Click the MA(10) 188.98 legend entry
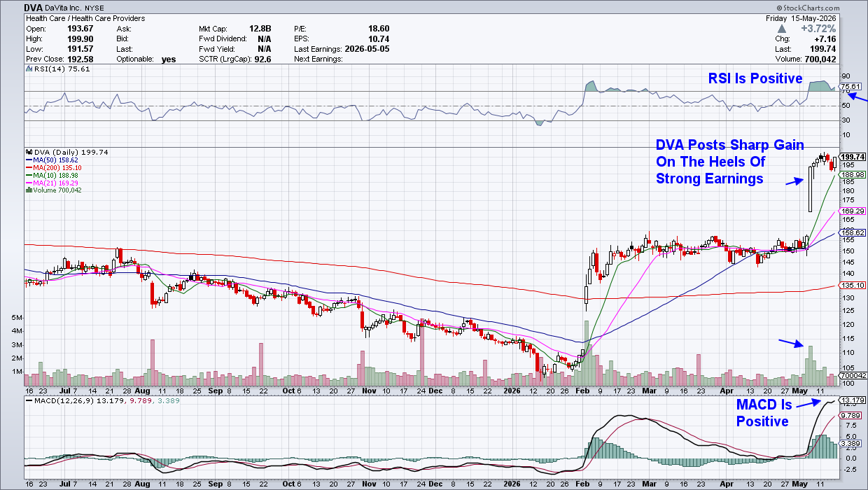868x490 pixels. 52,176
